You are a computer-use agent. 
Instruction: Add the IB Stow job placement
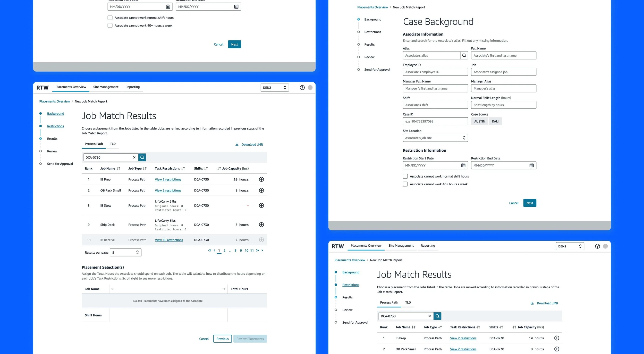pos(261,205)
